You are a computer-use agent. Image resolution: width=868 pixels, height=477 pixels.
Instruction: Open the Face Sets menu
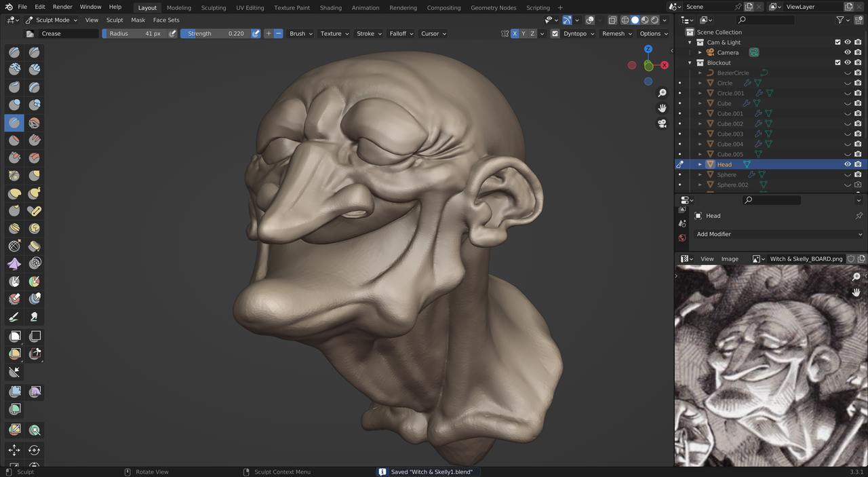click(x=166, y=20)
